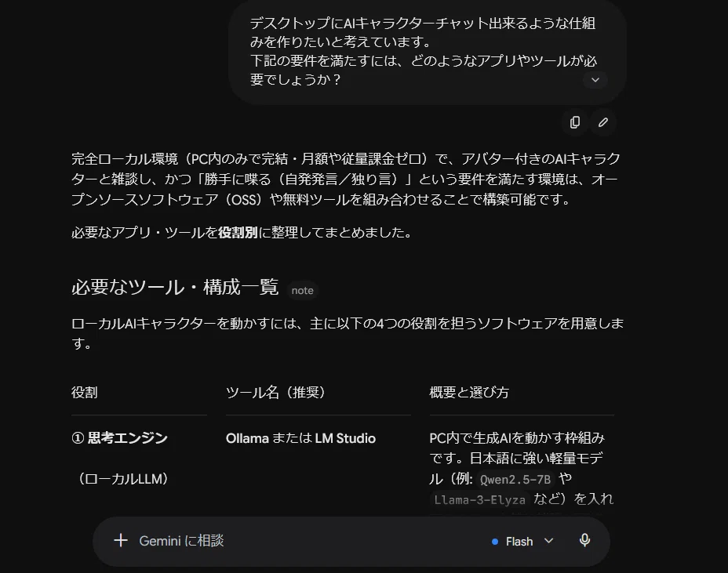Screen dimensions: 728x573
Task: Select the bold '役割別' word
Action: [238, 233]
